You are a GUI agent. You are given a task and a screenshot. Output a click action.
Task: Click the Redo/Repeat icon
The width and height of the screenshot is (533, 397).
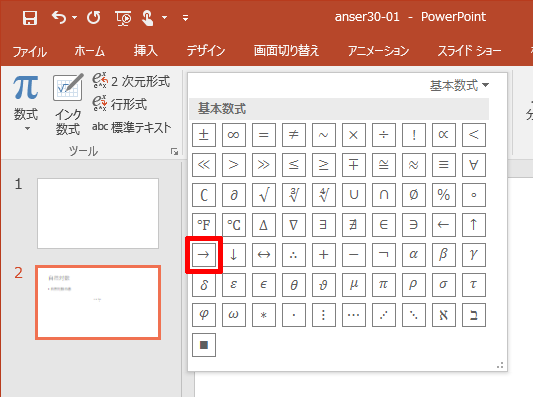[93, 17]
